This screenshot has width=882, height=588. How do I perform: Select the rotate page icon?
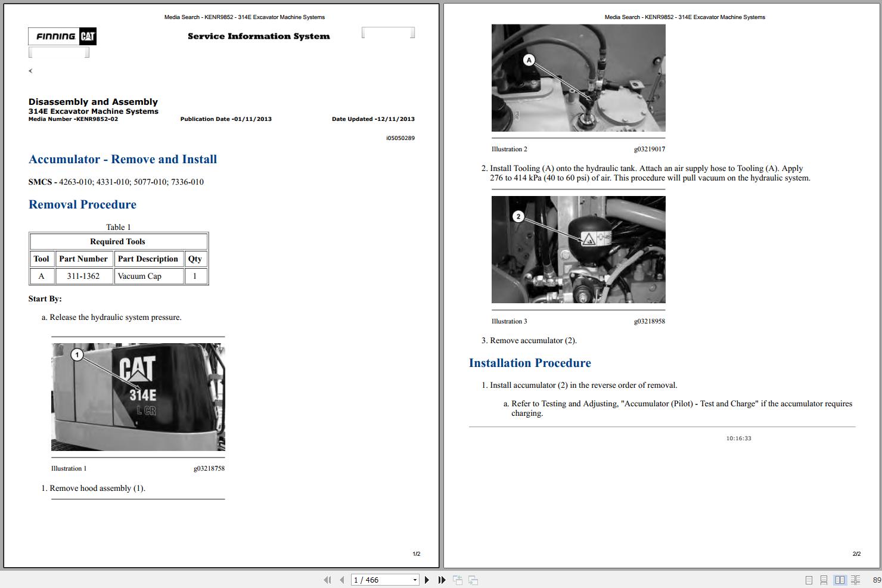(458, 580)
